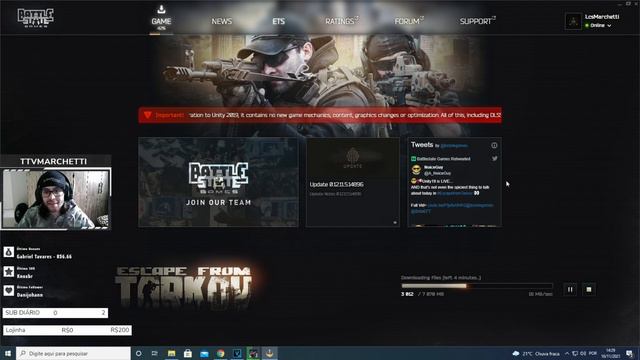
Task: Open the hashtag link in the tweet
Action: point(454,193)
